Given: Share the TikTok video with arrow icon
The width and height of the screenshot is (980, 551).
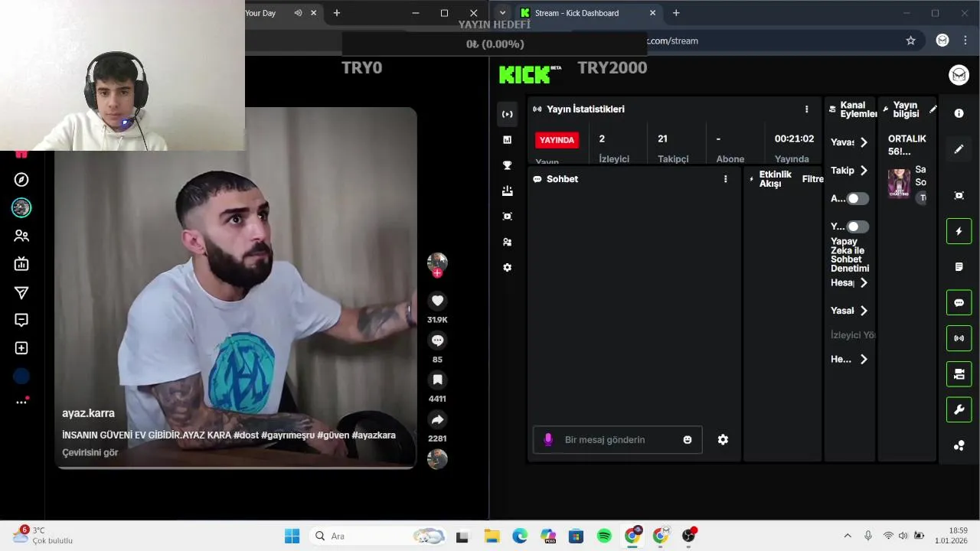Looking at the screenshot, I should [437, 419].
